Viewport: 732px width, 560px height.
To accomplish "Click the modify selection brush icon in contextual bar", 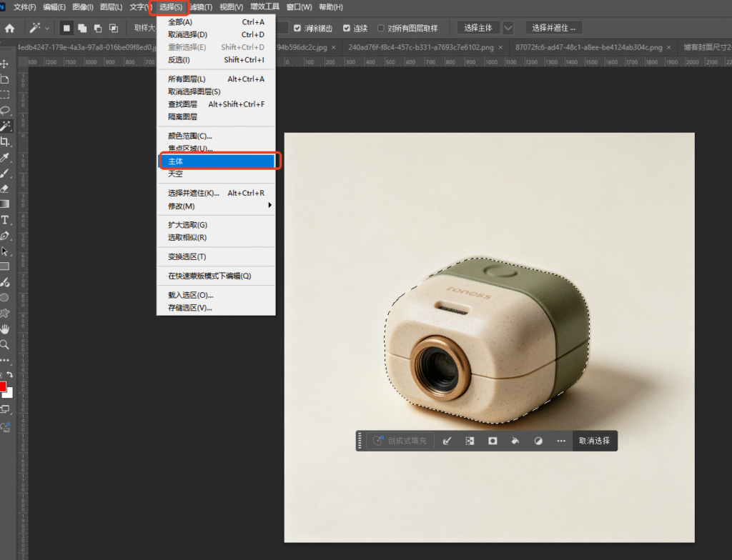I will tap(447, 441).
